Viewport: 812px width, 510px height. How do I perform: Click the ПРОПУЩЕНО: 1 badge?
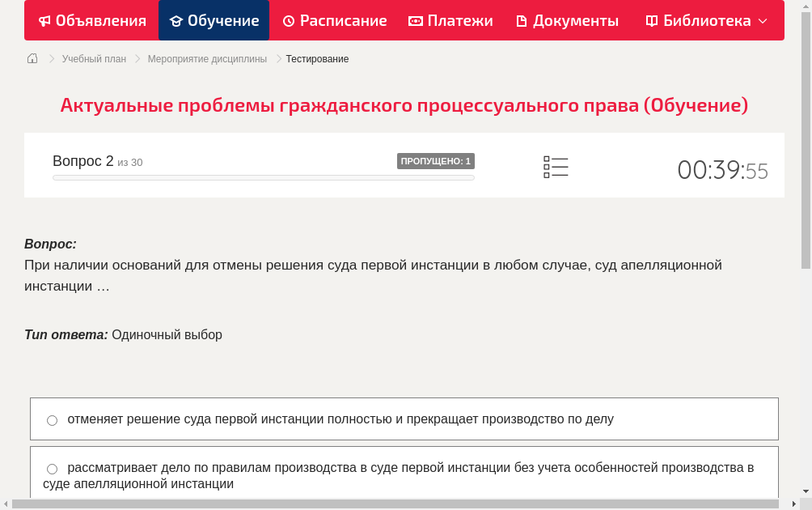coord(435,160)
